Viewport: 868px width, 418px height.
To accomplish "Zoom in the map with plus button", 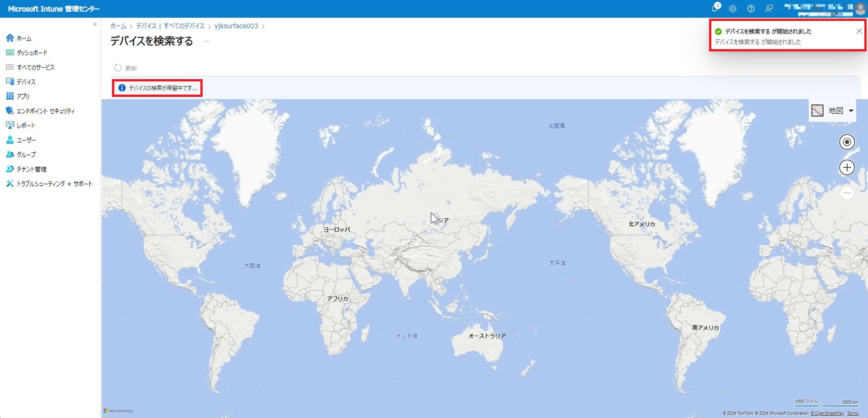I will pos(847,168).
